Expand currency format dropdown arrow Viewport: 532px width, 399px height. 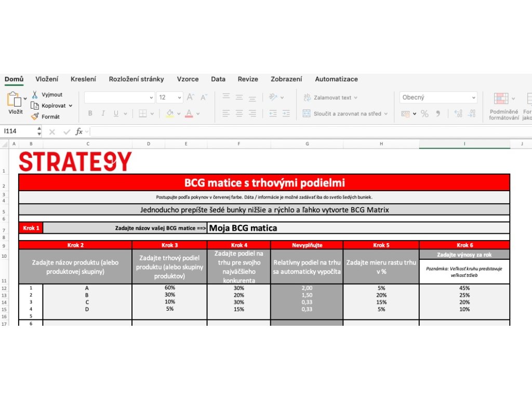[415, 114]
